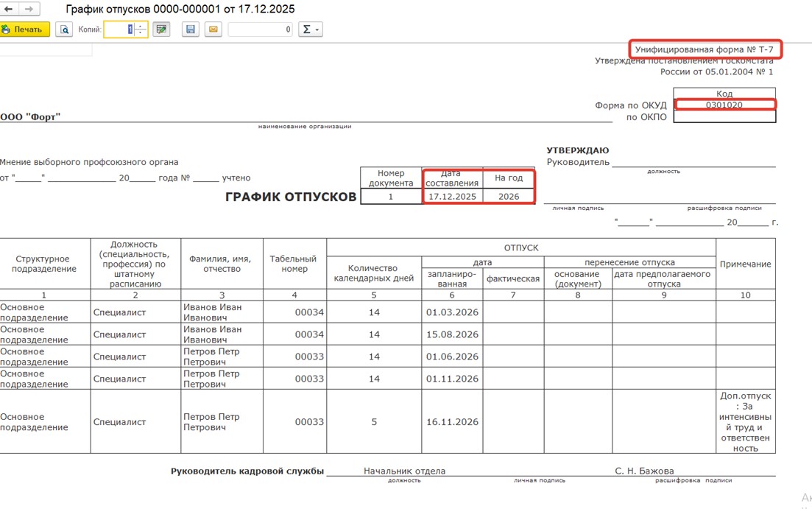
Task: Open the Sigma sum dropdown
Action: (310, 29)
